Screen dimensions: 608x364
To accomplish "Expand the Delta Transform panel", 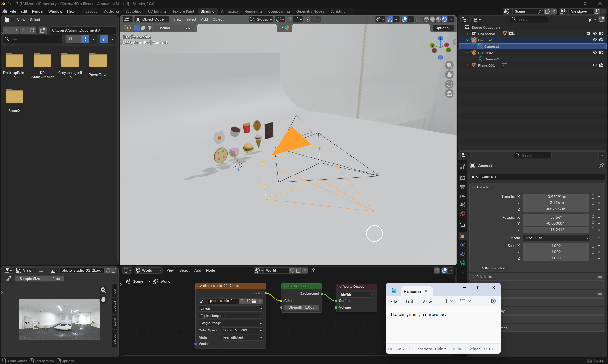I will [x=494, y=268].
